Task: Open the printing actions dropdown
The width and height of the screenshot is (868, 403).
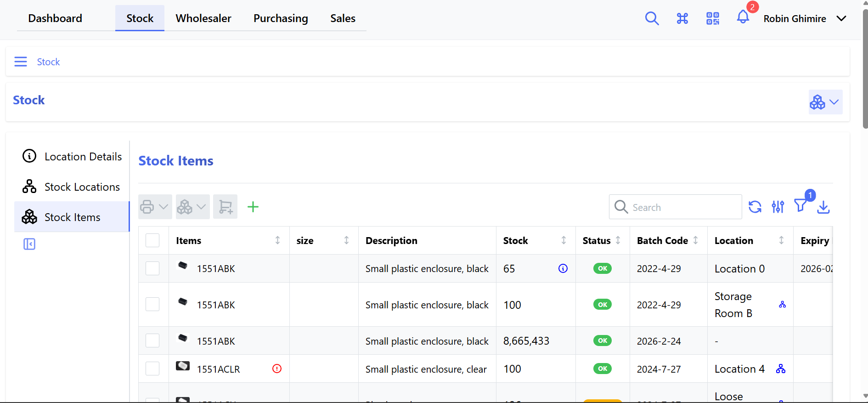Action: tap(155, 207)
